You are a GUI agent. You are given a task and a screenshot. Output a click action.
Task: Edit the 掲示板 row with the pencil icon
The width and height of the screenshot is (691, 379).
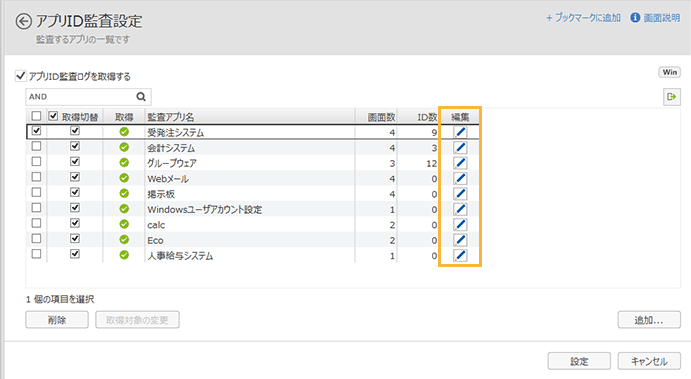(x=460, y=193)
